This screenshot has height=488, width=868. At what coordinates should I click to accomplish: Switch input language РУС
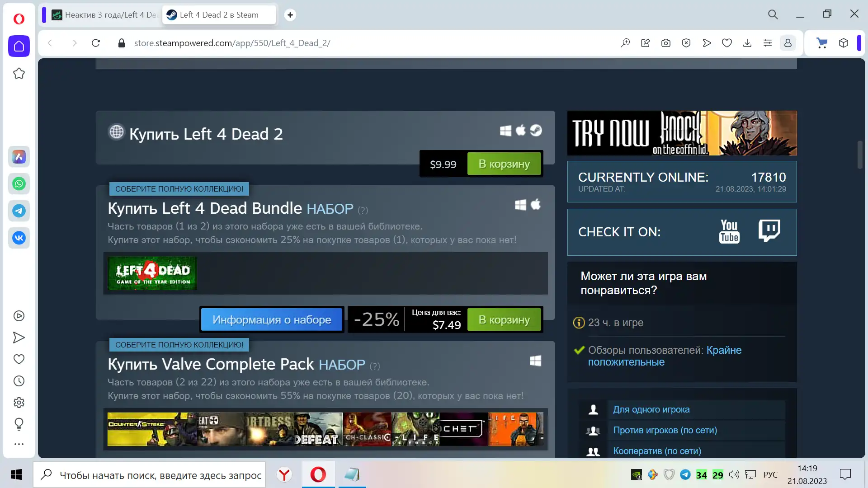click(770, 474)
